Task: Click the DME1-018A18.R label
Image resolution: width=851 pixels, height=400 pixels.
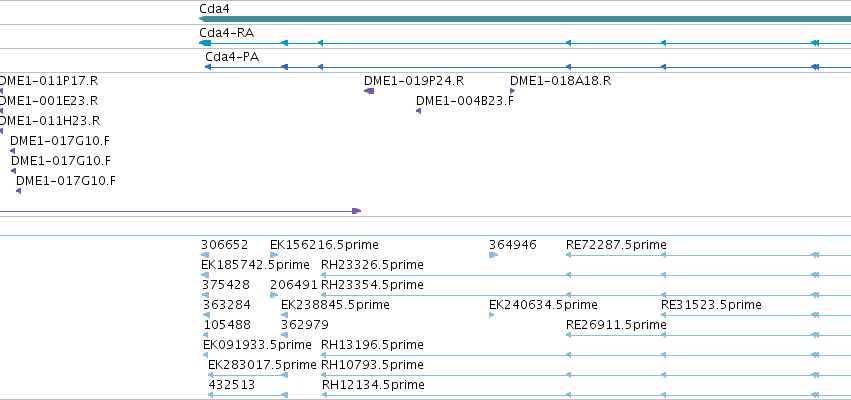Action: tap(561, 81)
